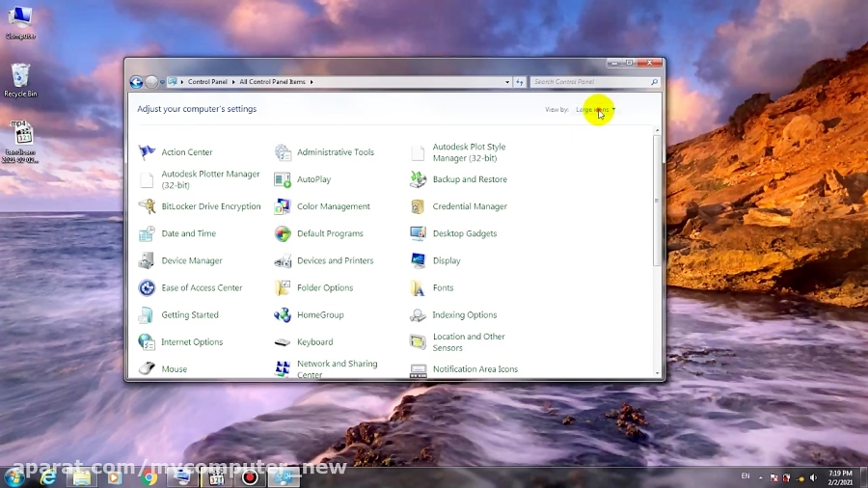Open the Network and Sharing Center icon
The height and width of the screenshot is (488, 868).
(x=283, y=368)
